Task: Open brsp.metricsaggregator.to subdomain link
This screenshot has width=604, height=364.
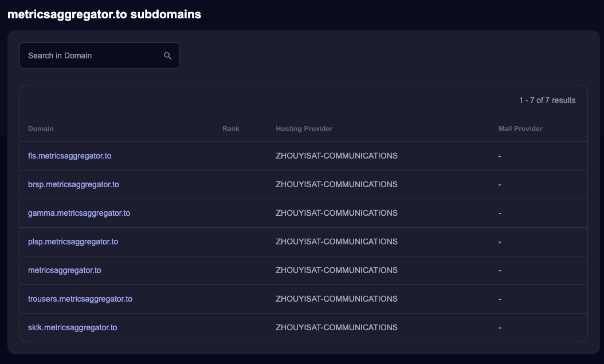Action: click(x=73, y=184)
